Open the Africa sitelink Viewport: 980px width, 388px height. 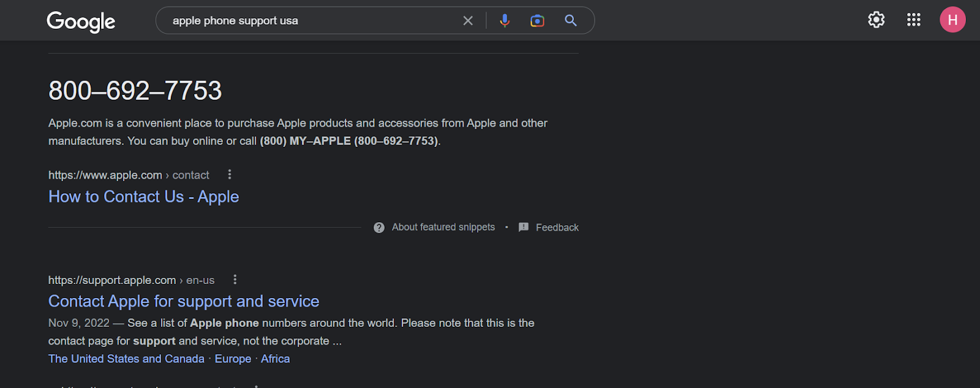pyautogui.click(x=275, y=359)
